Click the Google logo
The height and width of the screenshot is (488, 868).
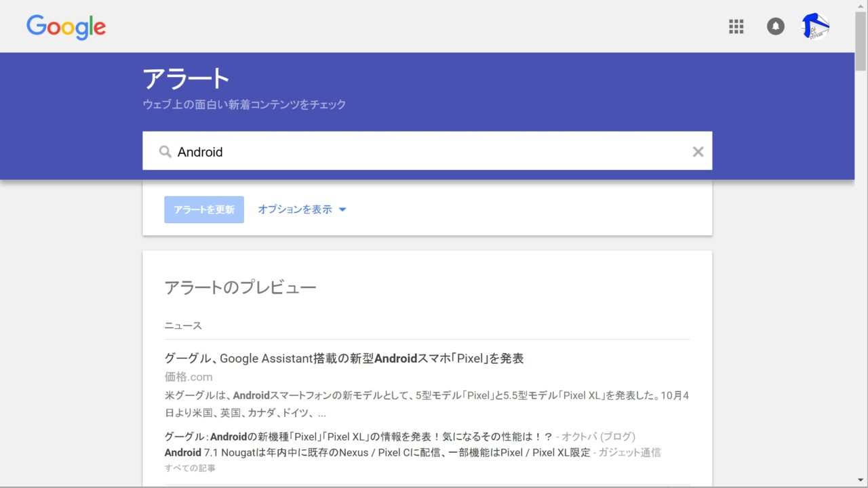(66, 27)
